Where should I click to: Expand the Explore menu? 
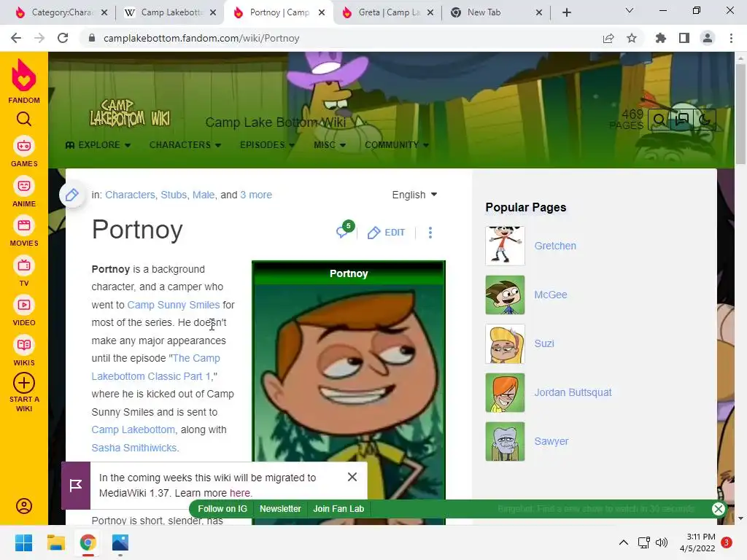(x=98, y=145)
